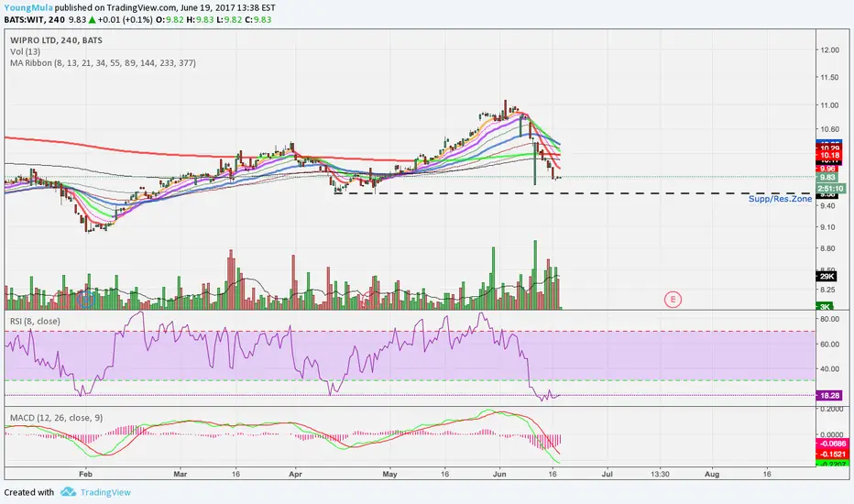Click the RSI value tag 18.28
The width and height of the screenshot is (854, 504).
[x=829, y=396]
